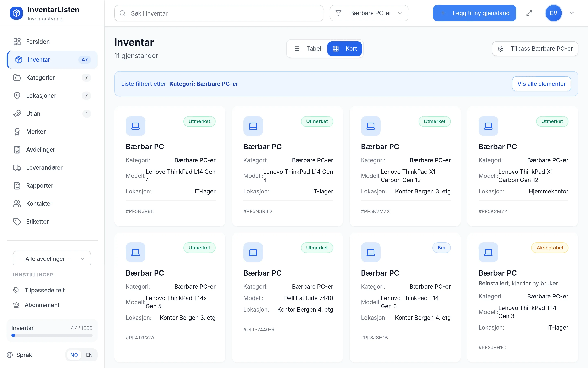This screenshot has width=588, height=368.
Task: Click the search magnifier icon
Action: click(x=123, y=13)
